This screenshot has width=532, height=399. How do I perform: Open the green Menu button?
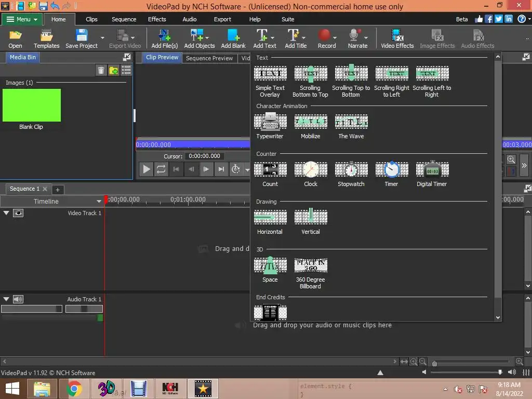tap(22, 19)
